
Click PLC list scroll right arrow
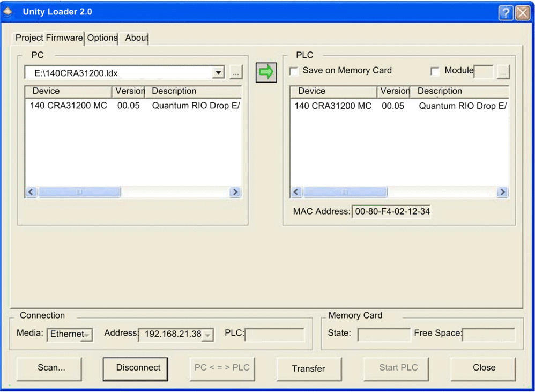click(x=502, y=192)
